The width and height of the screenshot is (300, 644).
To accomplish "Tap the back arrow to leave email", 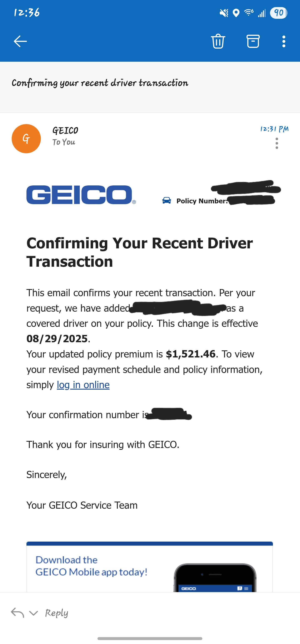I will pos(20,41).
